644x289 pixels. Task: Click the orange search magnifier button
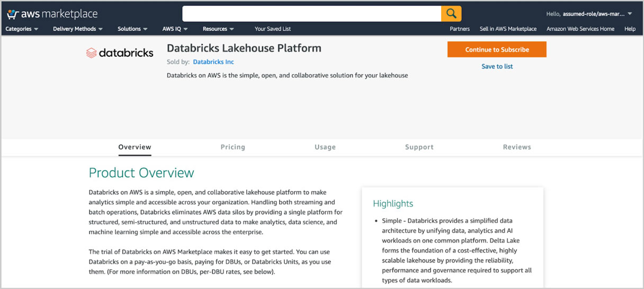click(x=451, y=14)
